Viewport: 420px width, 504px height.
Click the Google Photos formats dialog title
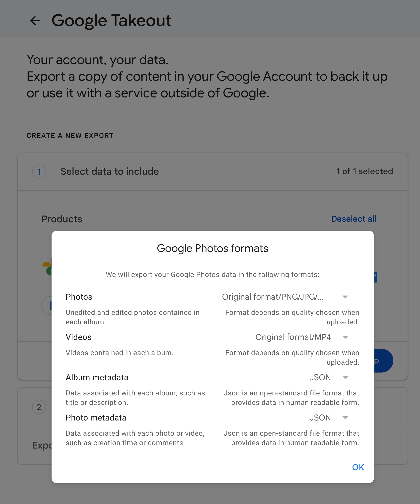[x=212, y=248]
